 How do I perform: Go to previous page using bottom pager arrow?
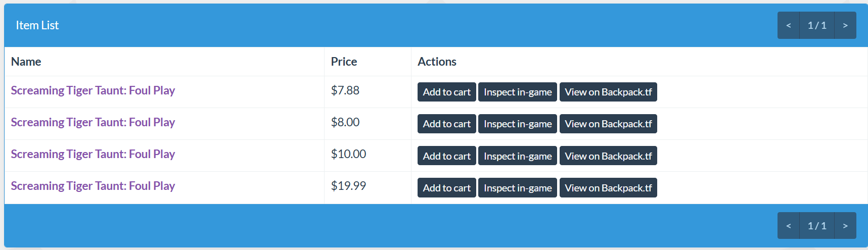(x=789, y=226)
